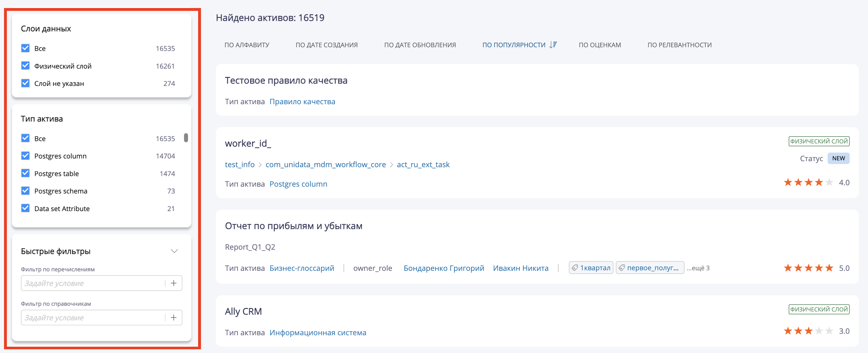Collapse the Быстрые фильтры section
868x353 pixels.
[x=174, y=251]
